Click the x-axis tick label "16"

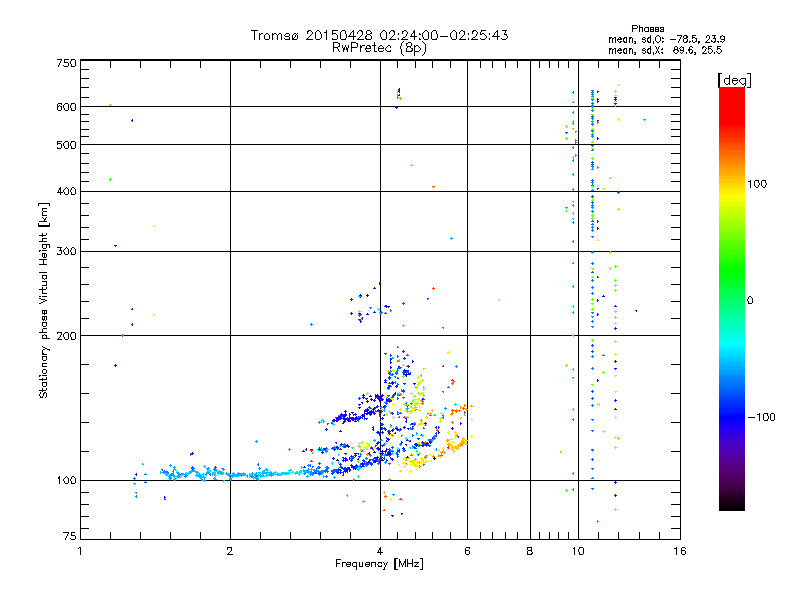pyautogui.click(x=680, y=551)
